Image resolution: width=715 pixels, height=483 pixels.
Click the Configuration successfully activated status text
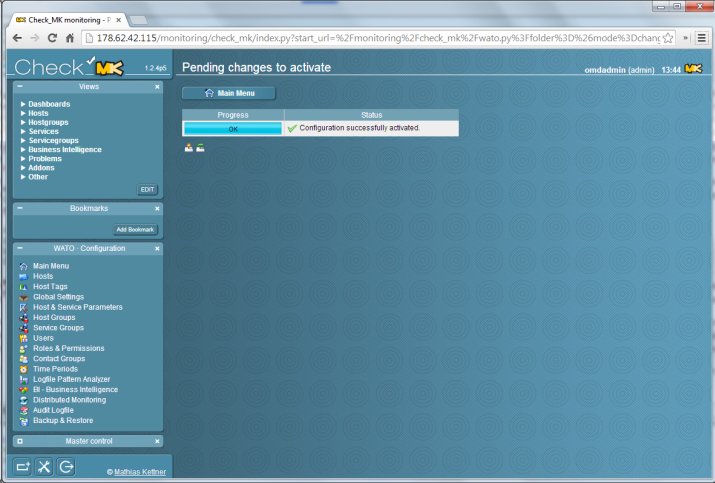[359, 128]
